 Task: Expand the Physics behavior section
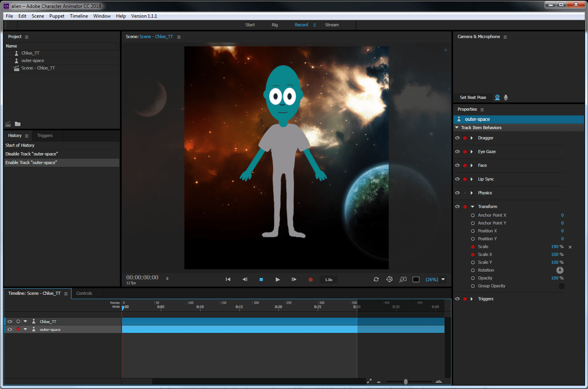(472, 193)
